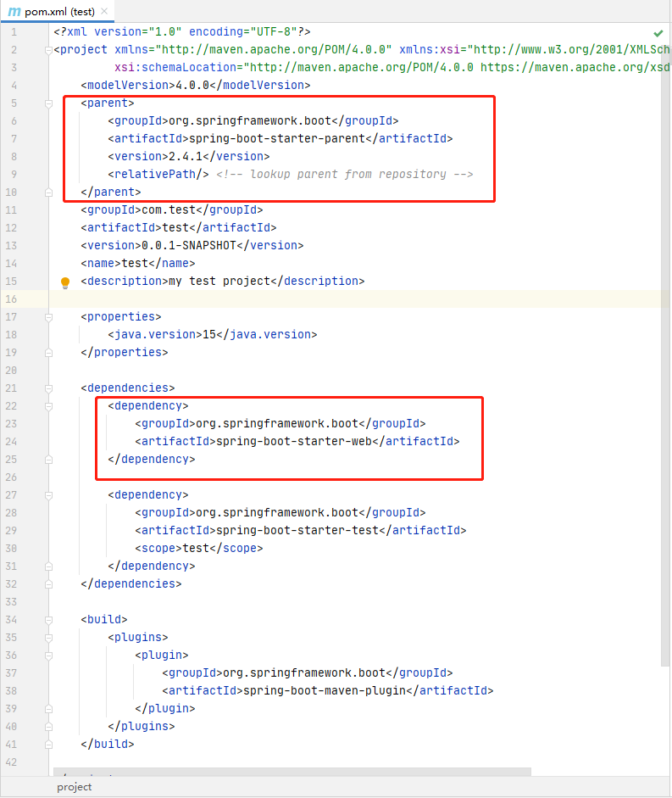The height and width of the screenshot is (798, 672).
Task: Click the horizontal scrollbar at editor bottom
Action: click(292, 772)
